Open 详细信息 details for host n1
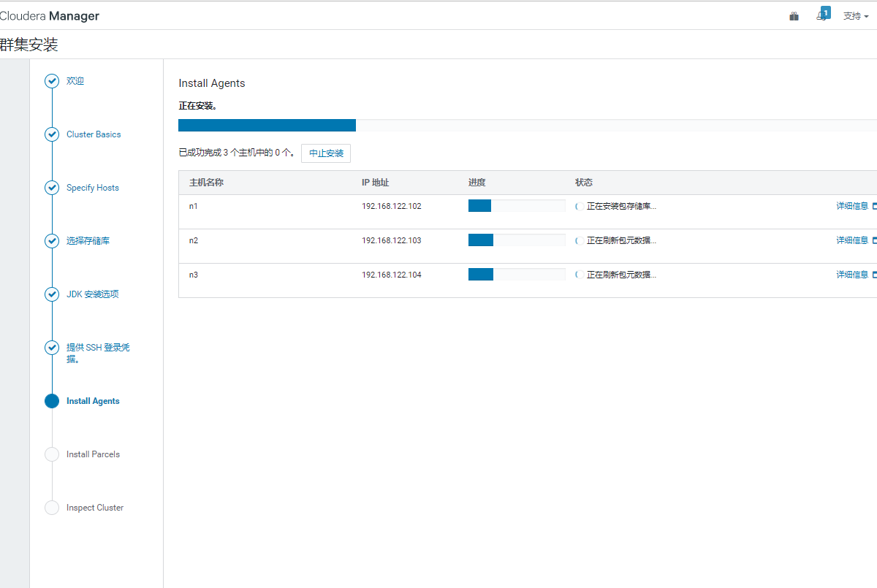 [x=852, y=206]
